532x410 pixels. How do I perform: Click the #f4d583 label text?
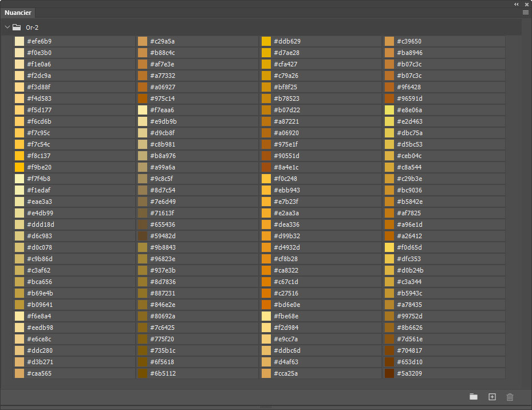[40, 98]
